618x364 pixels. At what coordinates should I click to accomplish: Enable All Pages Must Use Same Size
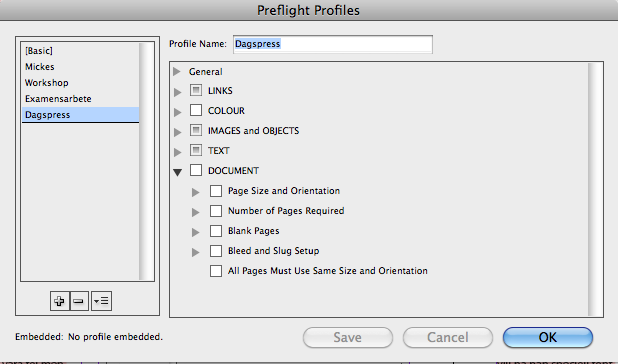[216, 271]
